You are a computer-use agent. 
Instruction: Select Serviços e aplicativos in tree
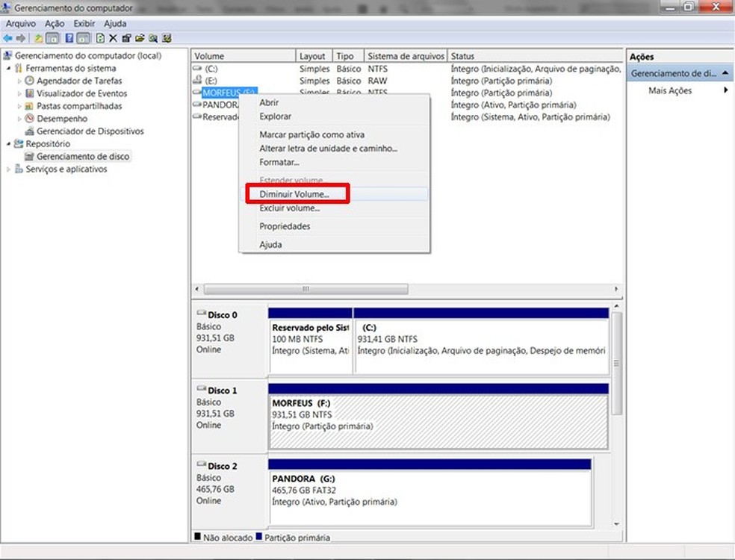(66, 169)
